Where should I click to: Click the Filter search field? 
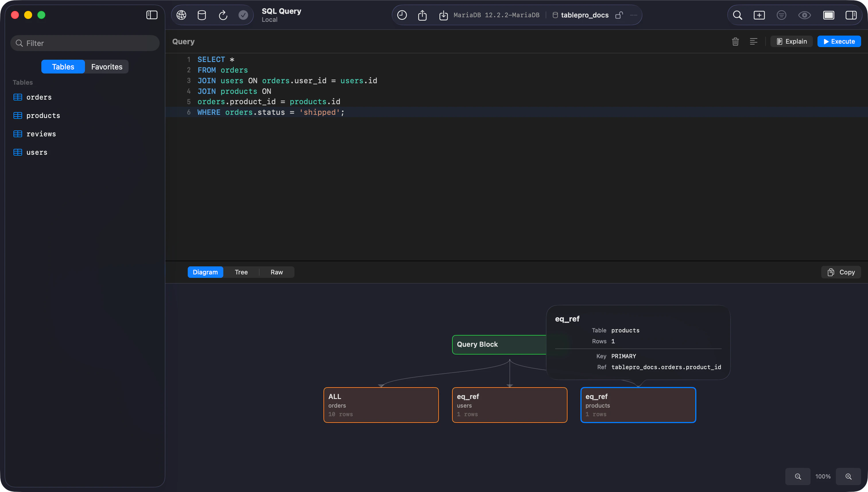tap(85, 43)
